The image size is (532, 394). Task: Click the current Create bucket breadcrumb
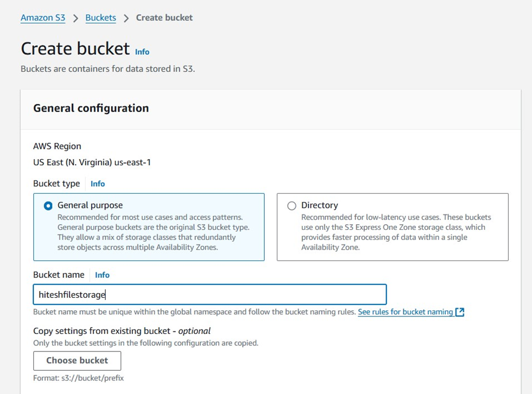(164, 18)
